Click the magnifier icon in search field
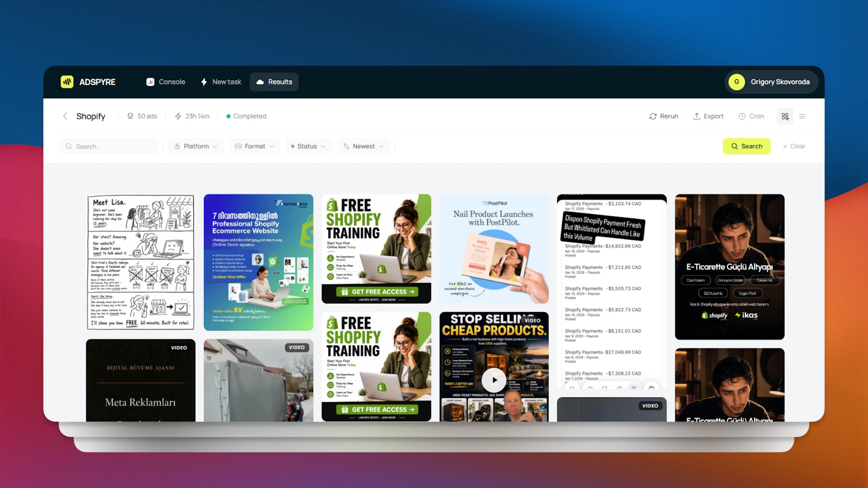This screenshot has width=868, height=488. pyautogui.click(x=69, y=146)
